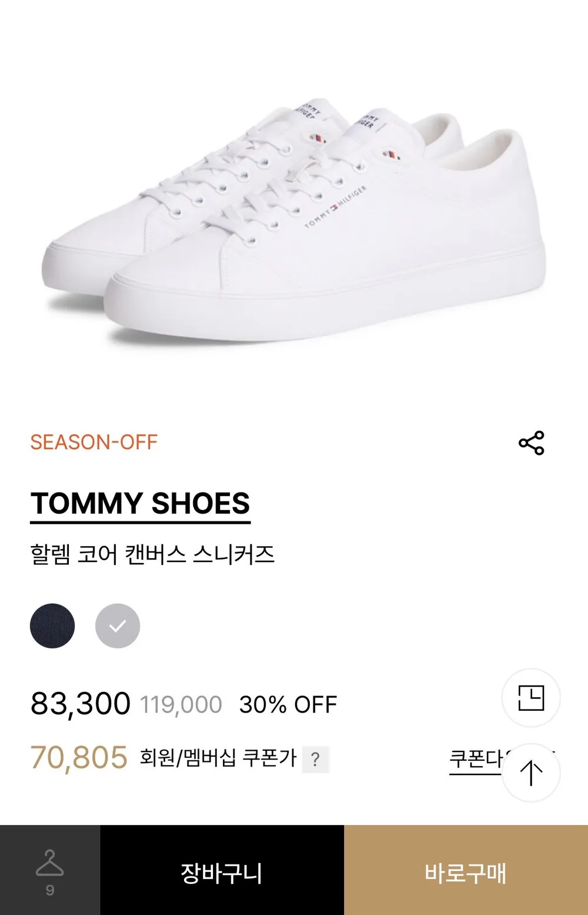The width and height of the screenshot is (588, 915).
Task: Tap the 70,805 coupon price
Action: pos(79,758)
